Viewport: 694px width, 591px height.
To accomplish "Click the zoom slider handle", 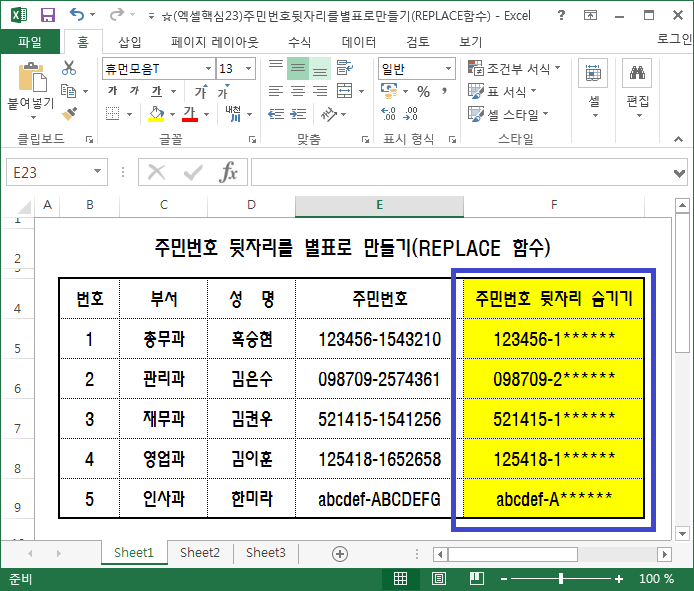I will tap(561, 578).
